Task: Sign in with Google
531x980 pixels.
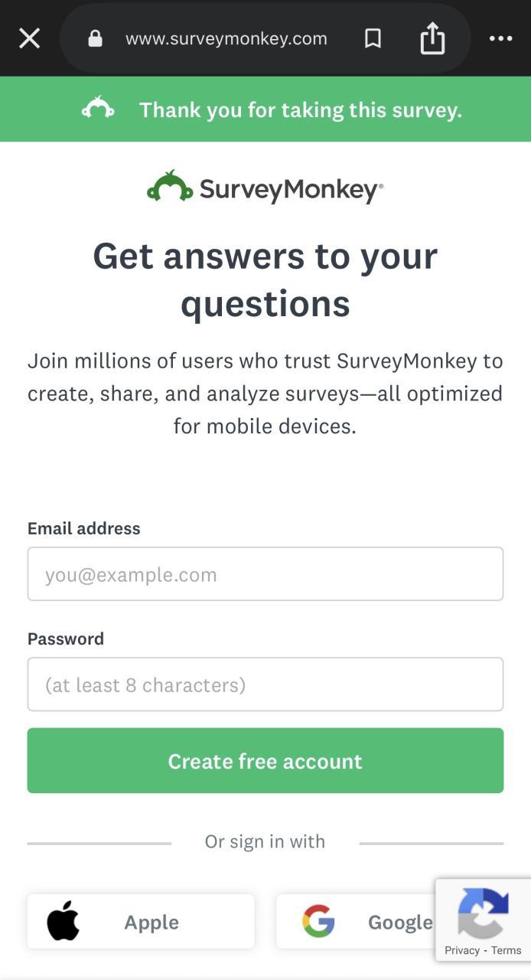Action: 360,922
